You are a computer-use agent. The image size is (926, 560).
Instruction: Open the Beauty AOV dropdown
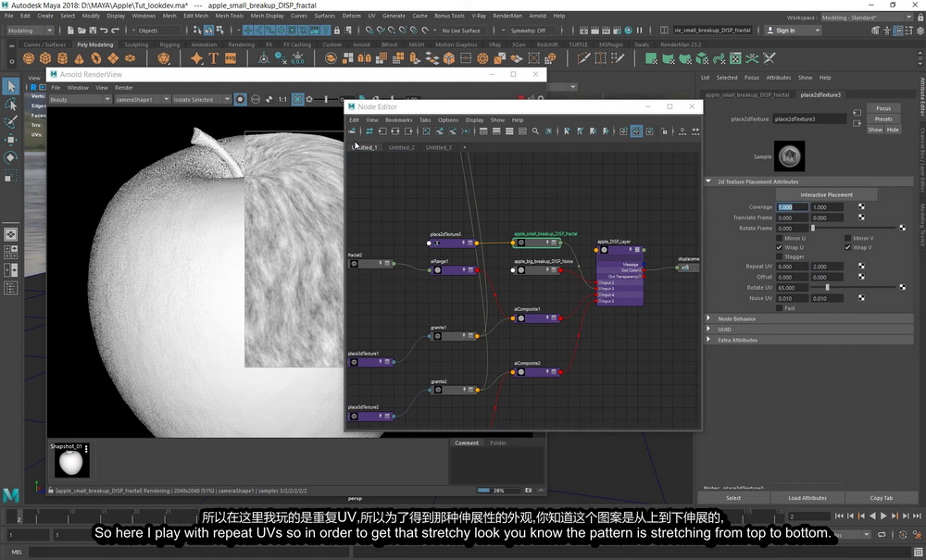(x=79, y=100)
